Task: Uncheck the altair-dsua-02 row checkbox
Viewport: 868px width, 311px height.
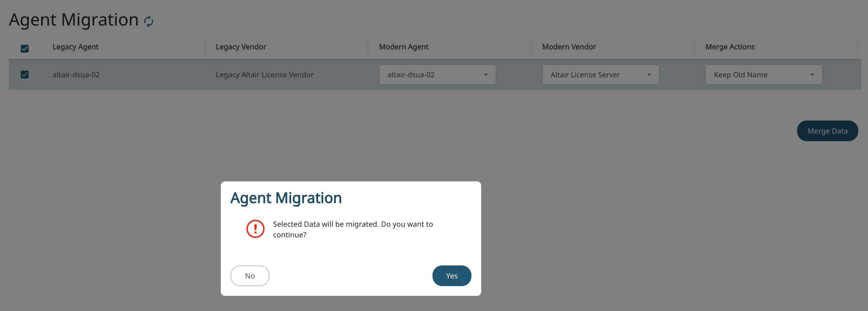Action: [25, 75]
